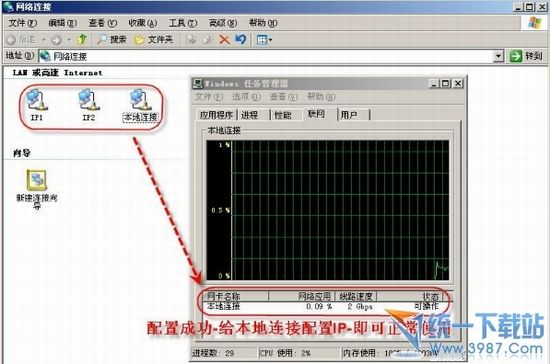Click the Forward toolbar arrow

click(56, 40)
